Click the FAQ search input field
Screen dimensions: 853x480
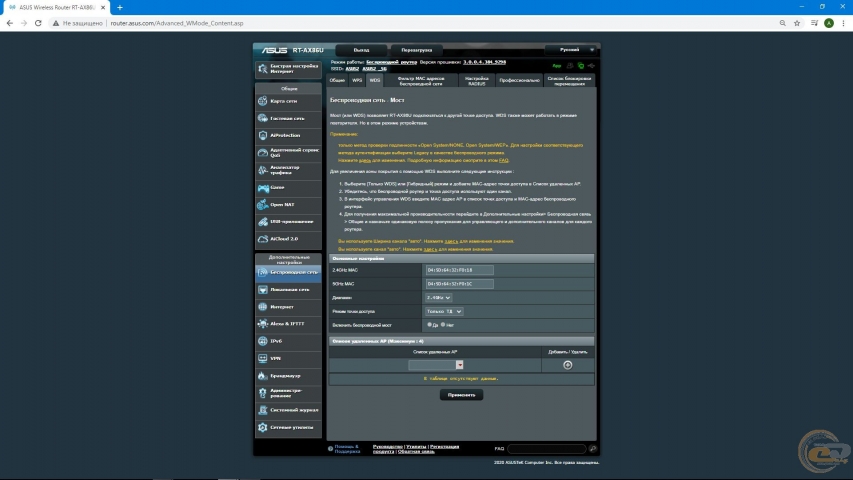547,449
